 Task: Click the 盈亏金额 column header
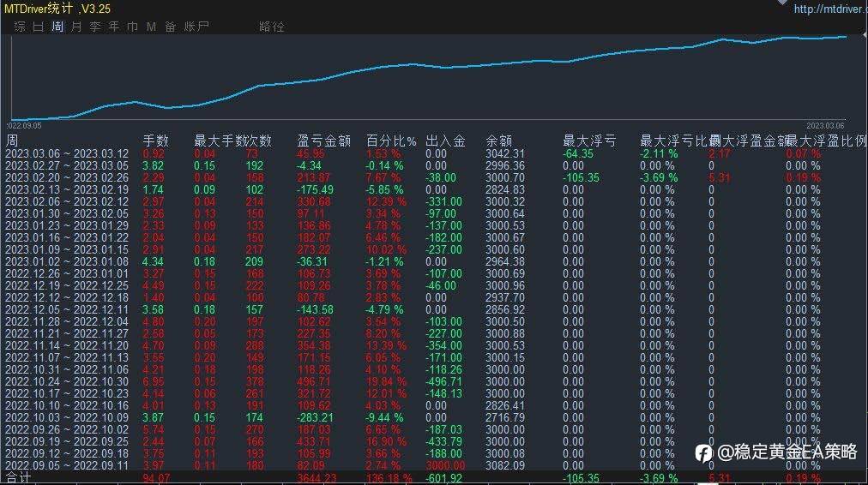(x=324, y=141)
